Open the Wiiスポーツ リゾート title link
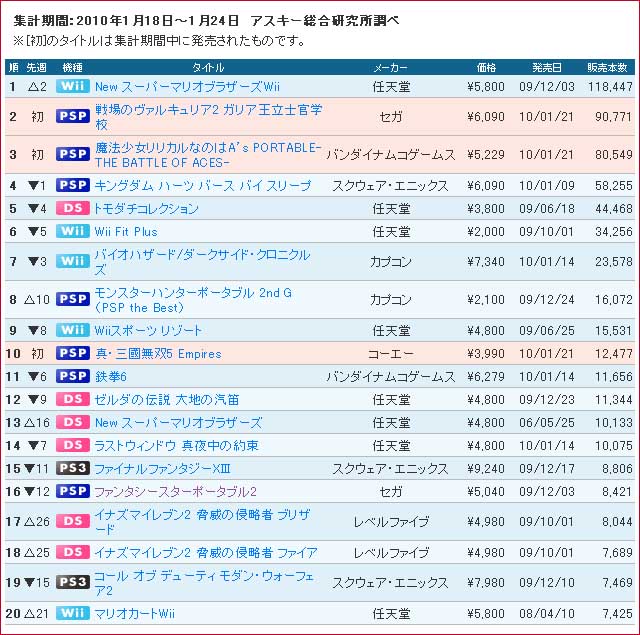The height and width of the screenshot is (635, 640). click(148, 330)
